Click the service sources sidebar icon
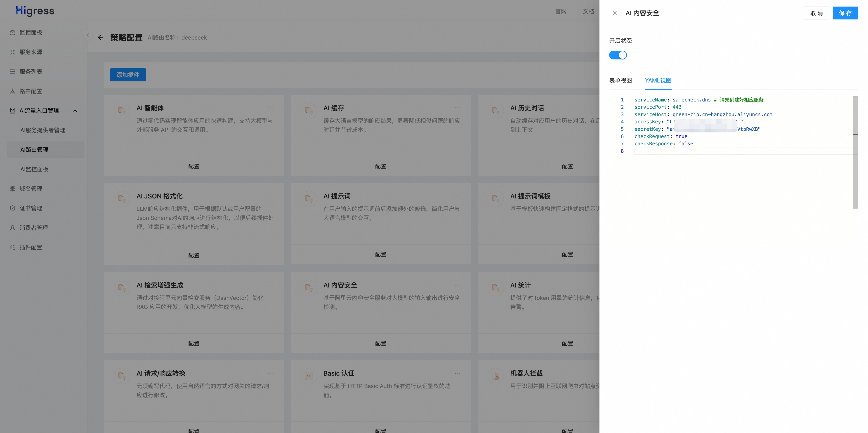 [x=12, y=52]
